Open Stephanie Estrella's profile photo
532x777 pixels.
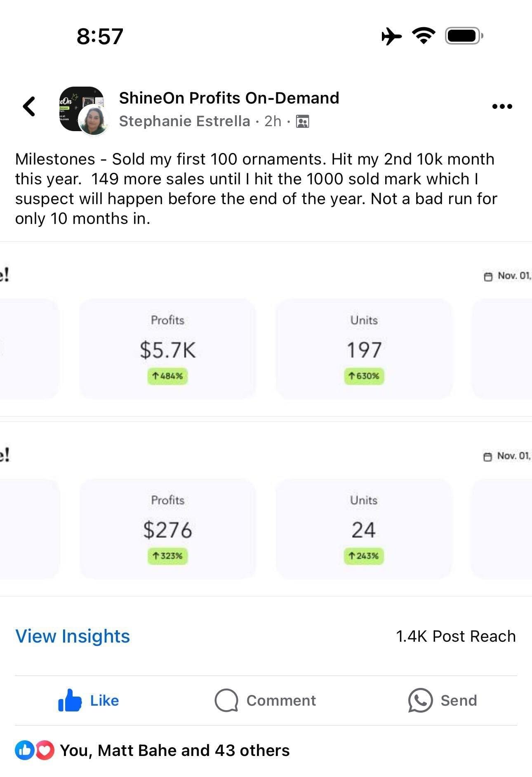94,120
